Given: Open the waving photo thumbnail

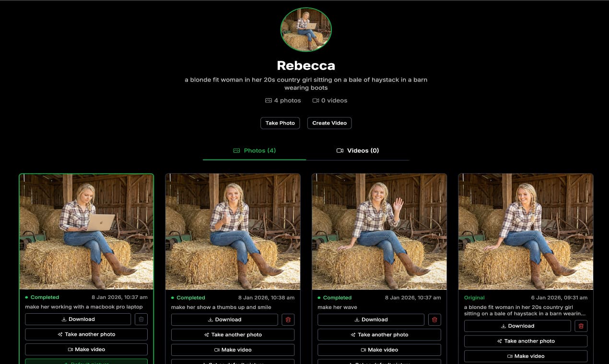Looking at the screenshot, I should [379, 231].
